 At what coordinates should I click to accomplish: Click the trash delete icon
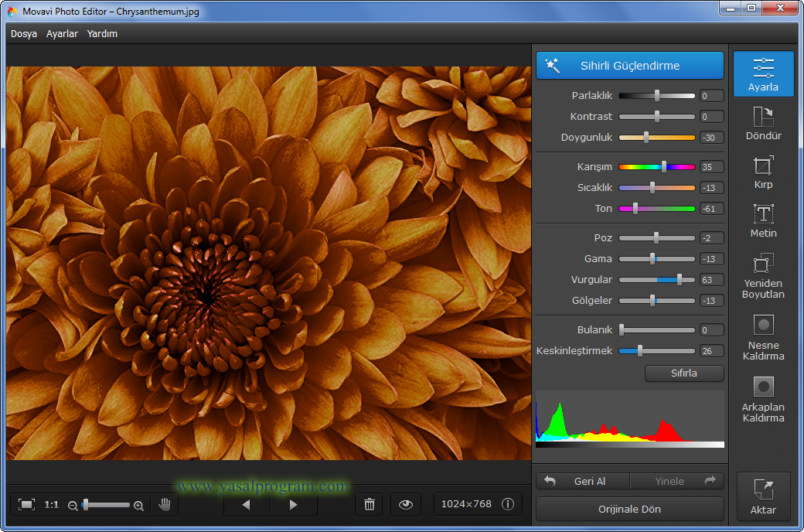click(x=370, y=504)
